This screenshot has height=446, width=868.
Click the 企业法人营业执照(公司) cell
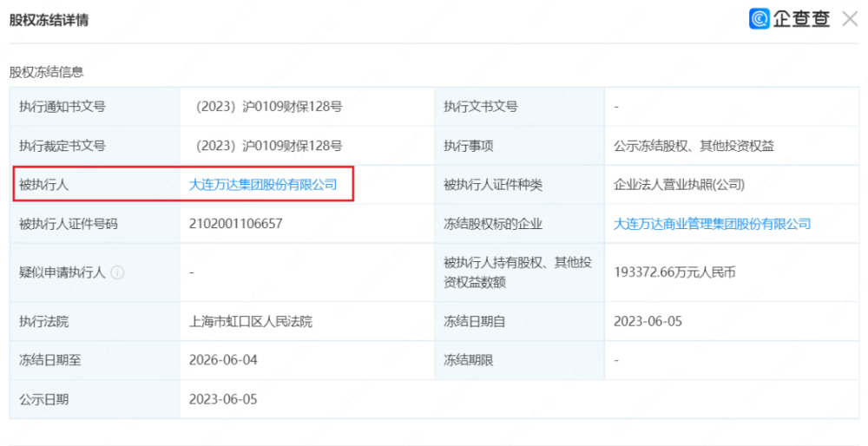(731, 185)
